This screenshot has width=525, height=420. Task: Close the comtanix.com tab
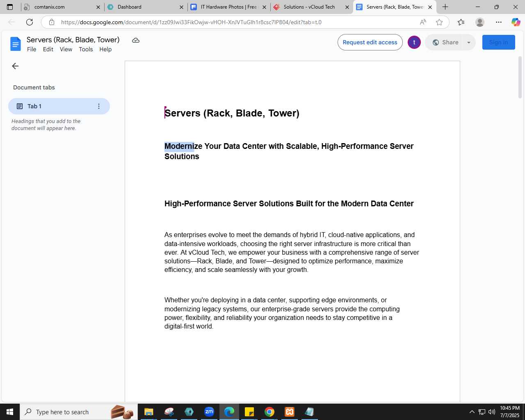point(98,7)
